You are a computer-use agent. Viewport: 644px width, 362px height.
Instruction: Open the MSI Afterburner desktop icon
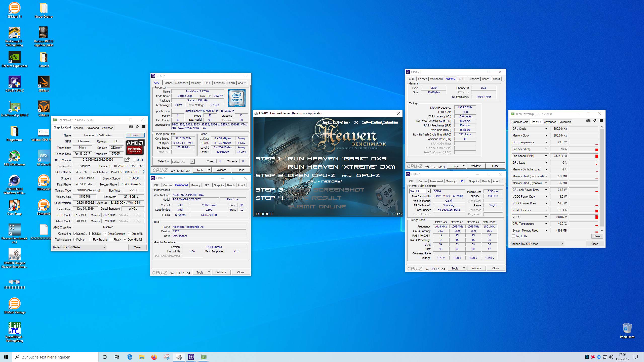15,158
